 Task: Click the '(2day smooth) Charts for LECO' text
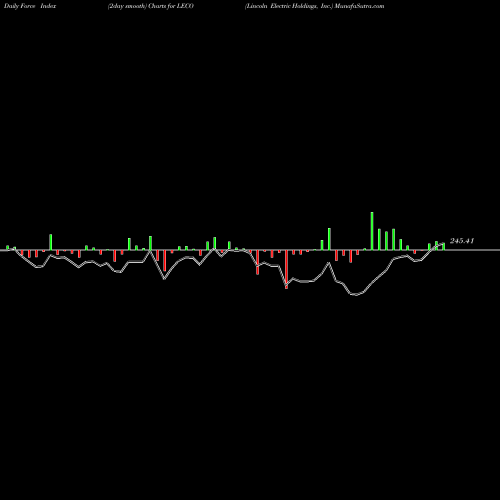151,6
